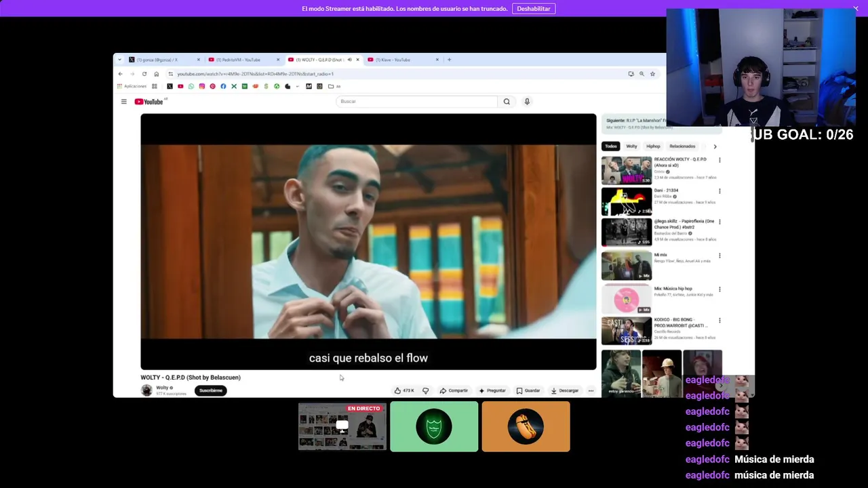Screen dimensions: 868x488
Task: Open the Facebook bookmark icon
Action: pyautogui.click(x=223, y=86)
